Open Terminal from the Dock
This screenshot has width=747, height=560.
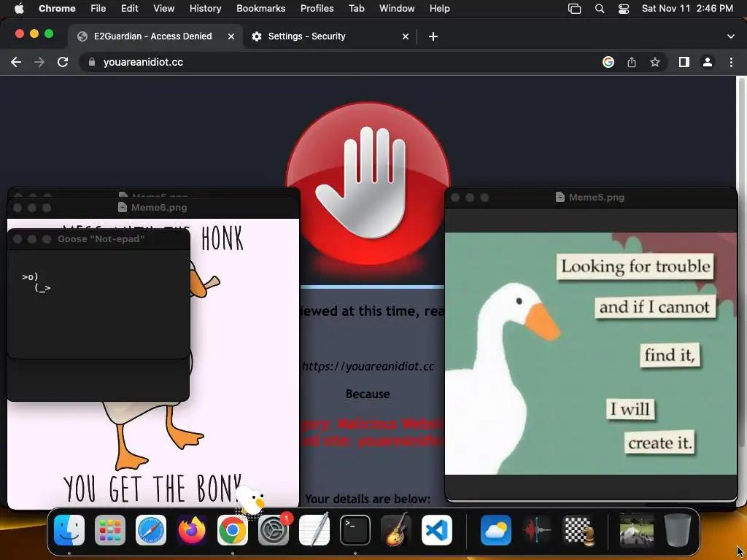tap(355, 530)
